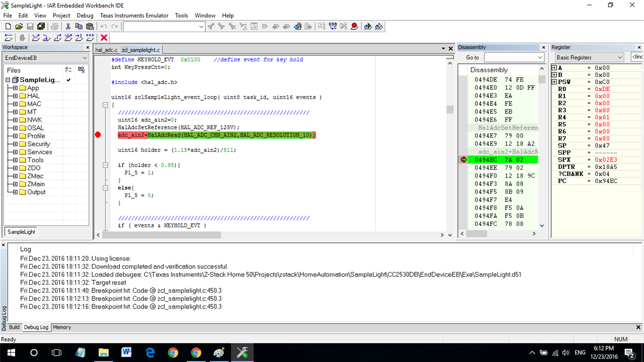The width and height of the screenshot is (644, 362).
Task: Switch to the Build log tab
Action: (14, 327)
